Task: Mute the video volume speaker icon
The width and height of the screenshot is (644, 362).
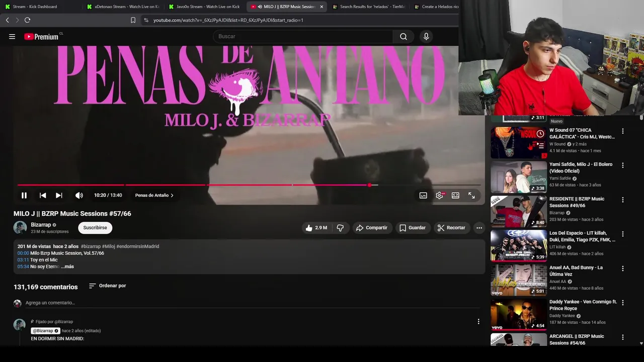Action: coord(79,195)
